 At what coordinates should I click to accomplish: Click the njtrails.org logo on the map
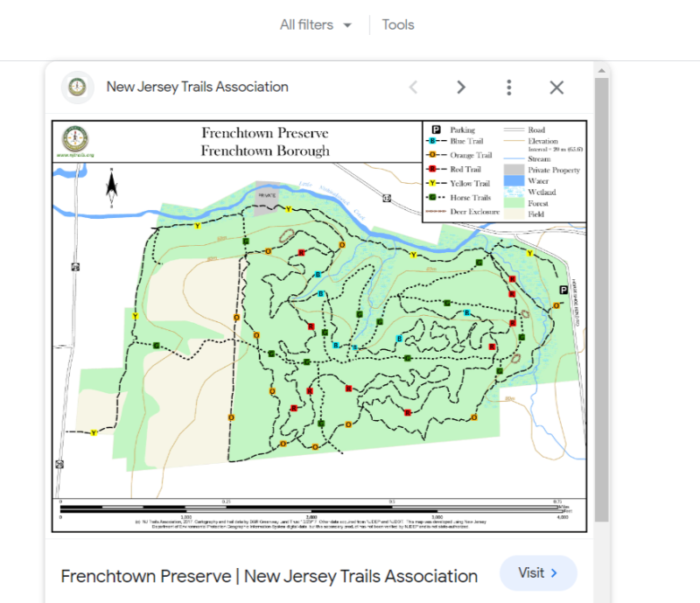tap(75, 140)
